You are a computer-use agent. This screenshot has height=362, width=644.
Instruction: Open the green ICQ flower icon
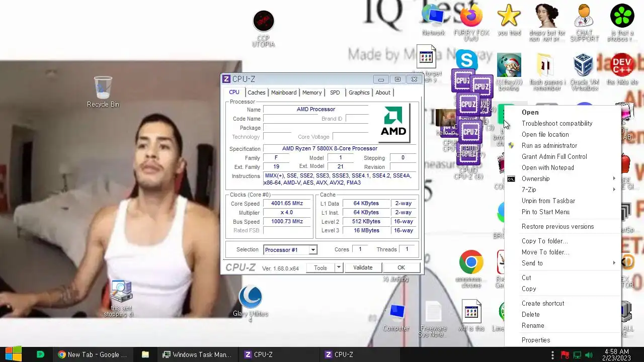click(622, 23)
